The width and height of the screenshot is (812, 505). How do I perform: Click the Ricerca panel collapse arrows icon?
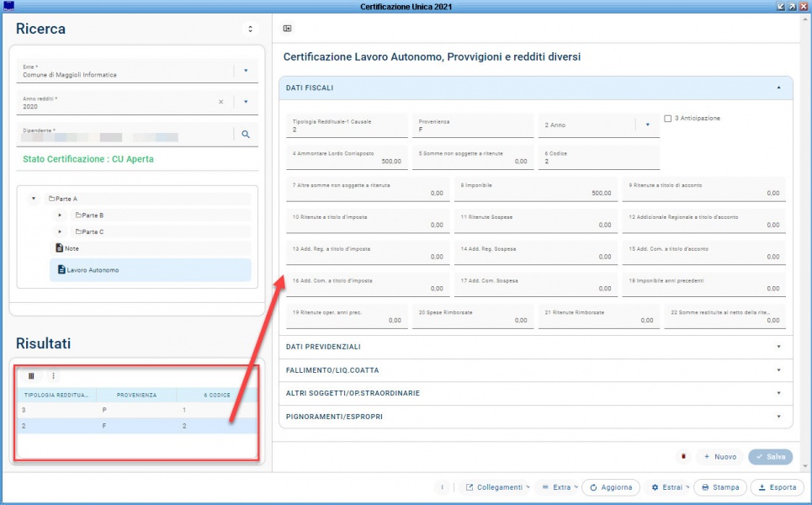coord(250,29)
